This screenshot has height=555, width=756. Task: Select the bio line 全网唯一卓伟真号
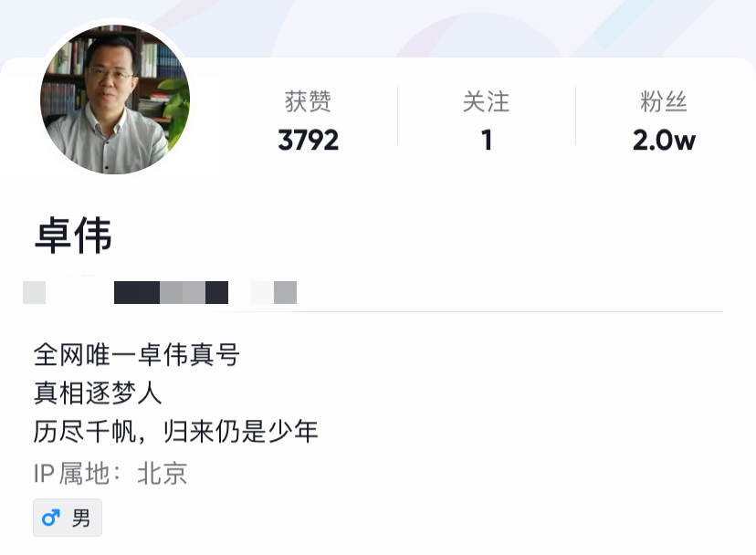[136, 355]
